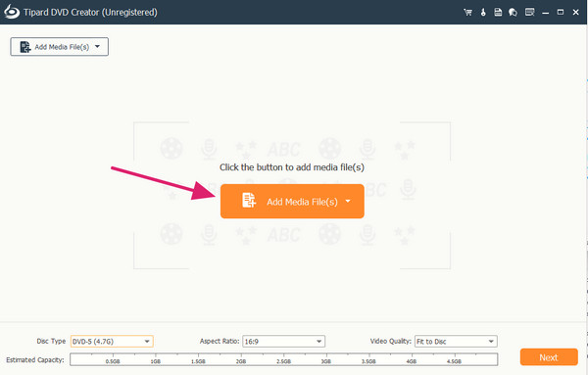Open the Disc Type DVD-5 dropdown

pos(112,342)
